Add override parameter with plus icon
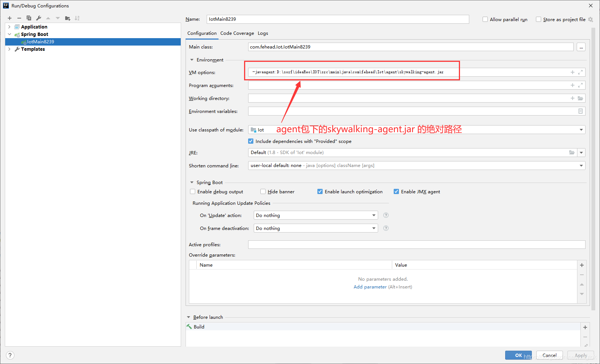 coord(582,265)
